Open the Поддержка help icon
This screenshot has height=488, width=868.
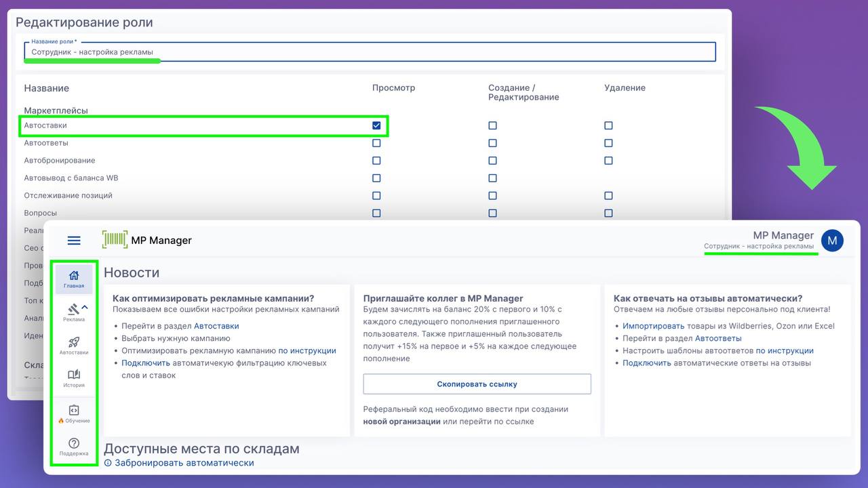74,447
